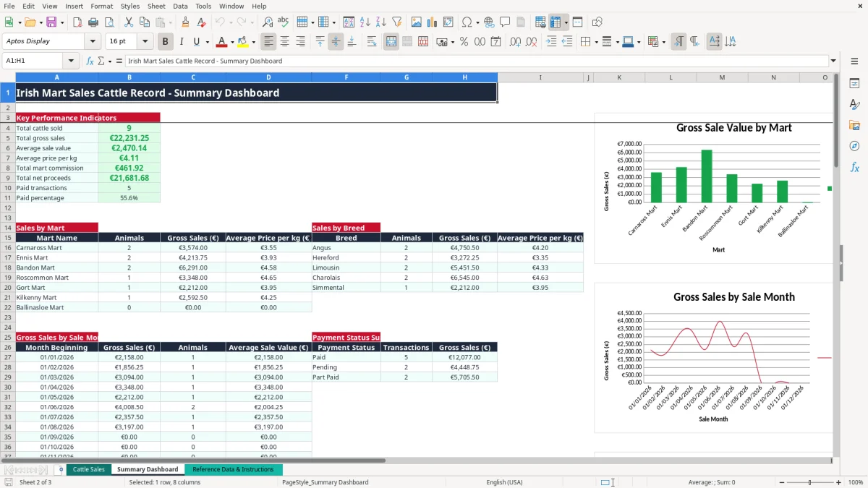Click the zoom slider in status bar
This screenshot has height=488, width=868.
click(810, 482)
